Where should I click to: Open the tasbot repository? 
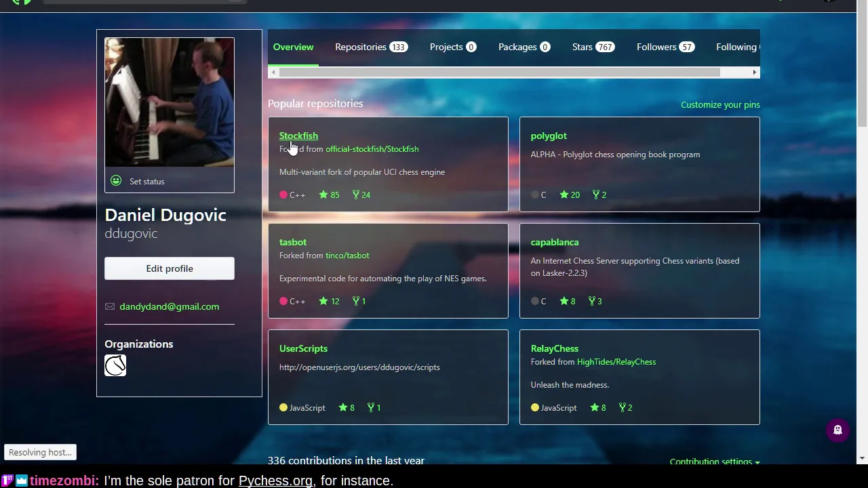(x=293, y=242)
